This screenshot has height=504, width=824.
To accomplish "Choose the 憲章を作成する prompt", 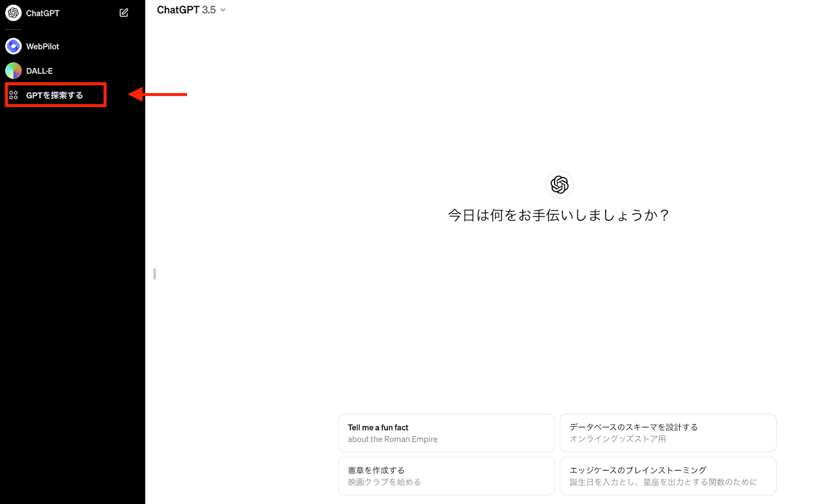I will 446,476.
